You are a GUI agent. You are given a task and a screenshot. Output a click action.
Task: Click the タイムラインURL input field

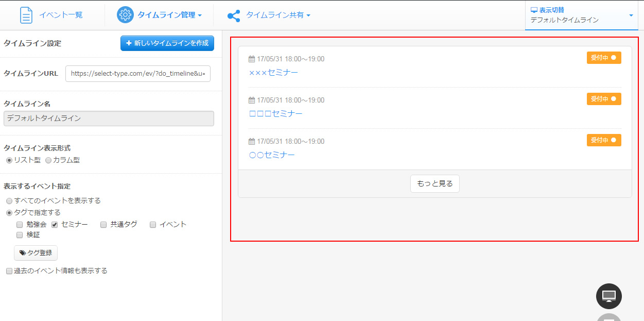[x=138, y=74]
